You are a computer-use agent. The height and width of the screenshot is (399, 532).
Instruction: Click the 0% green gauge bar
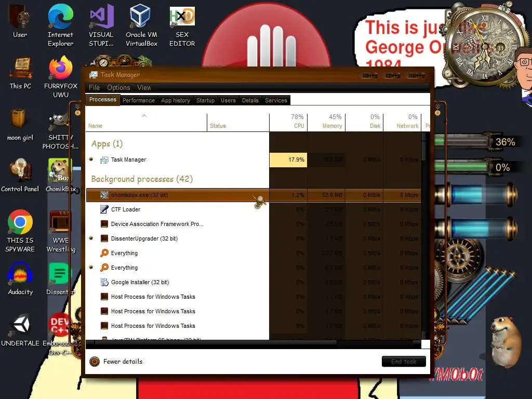click(463, 167)
